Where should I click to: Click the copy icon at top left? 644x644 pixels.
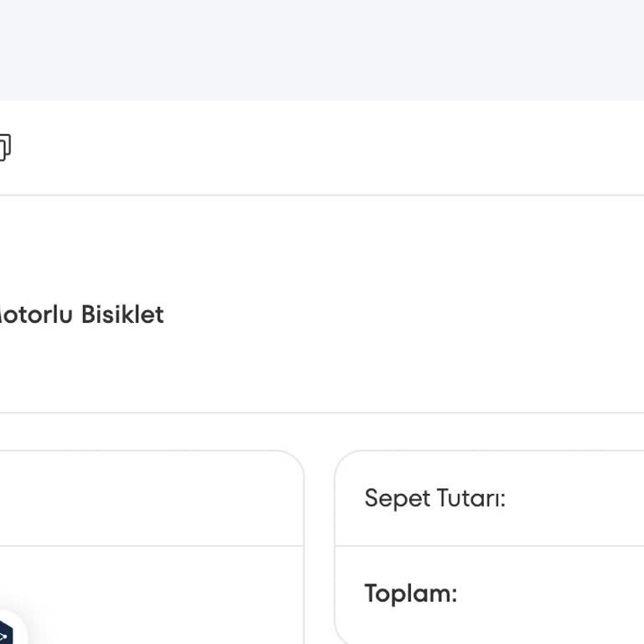coord(3,148)
